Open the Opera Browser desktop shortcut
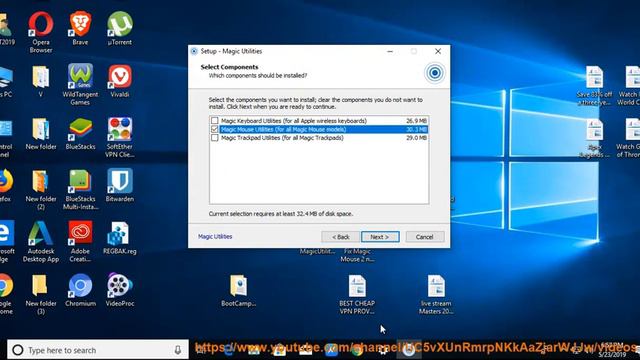 pos(41,32)
